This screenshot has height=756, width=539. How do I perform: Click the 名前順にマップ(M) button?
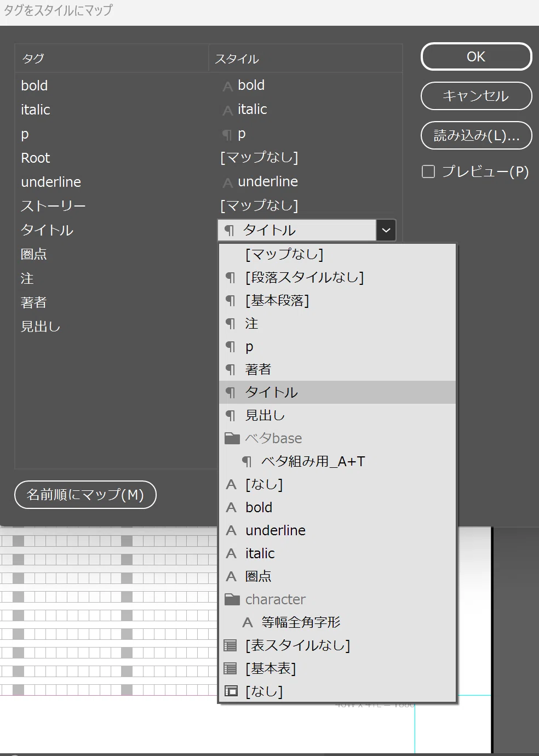[x=85, y=495]
